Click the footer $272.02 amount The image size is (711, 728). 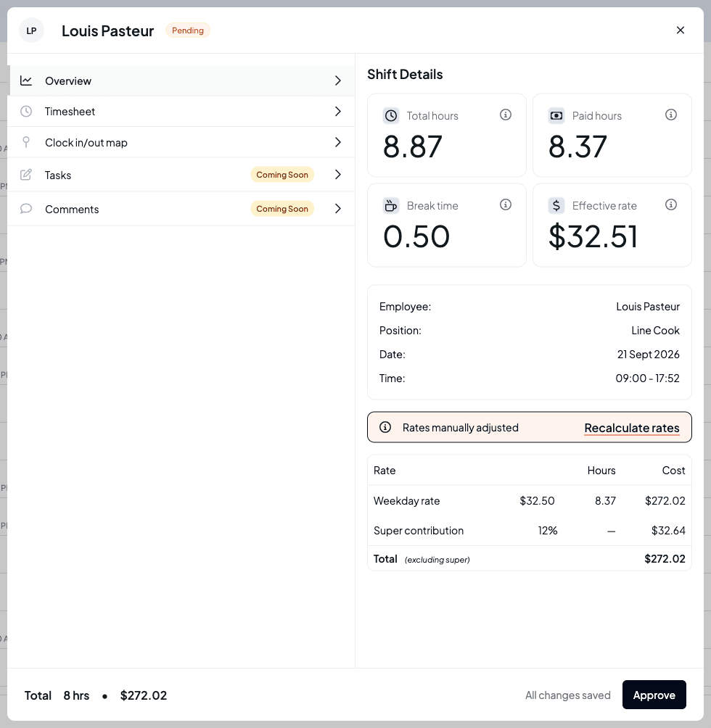point(144,695)
